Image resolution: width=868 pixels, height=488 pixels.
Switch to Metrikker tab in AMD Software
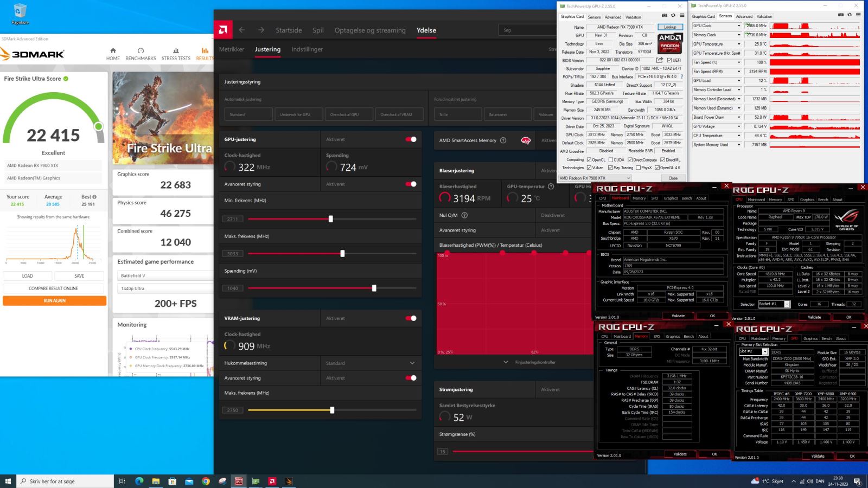pyautogui.click(x=232, y=49)
